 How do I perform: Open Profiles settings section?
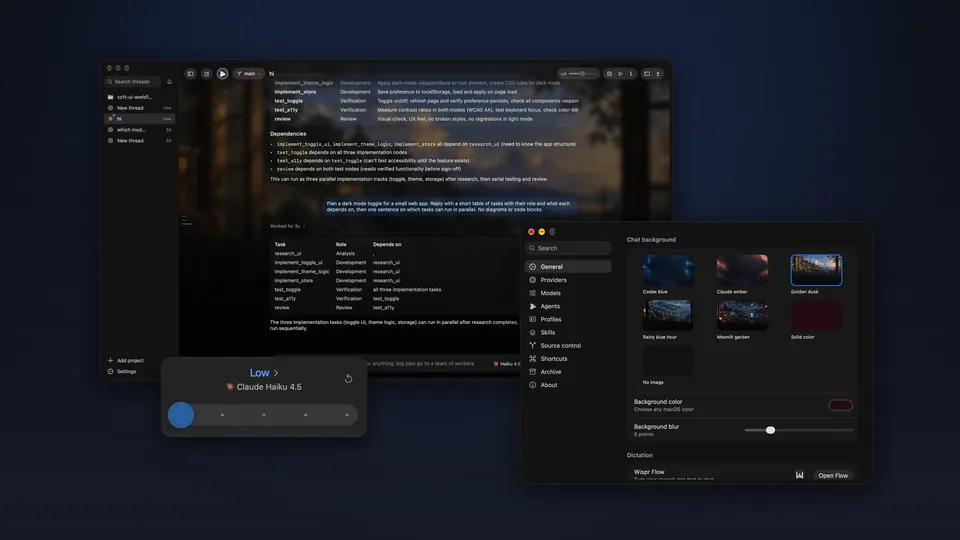pyautogui.click(x=568, y=320)
